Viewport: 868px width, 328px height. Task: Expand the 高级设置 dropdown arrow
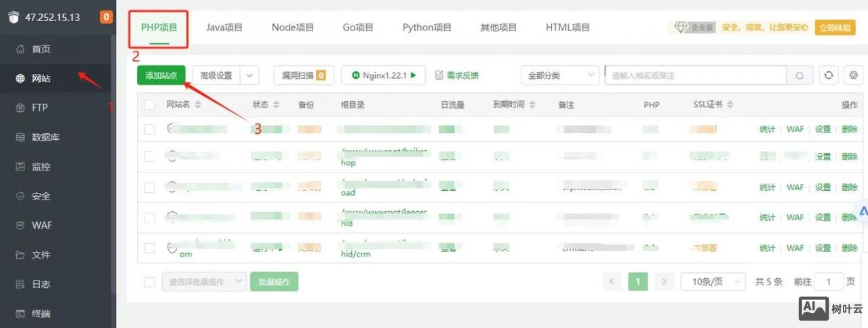coord(250,75)
